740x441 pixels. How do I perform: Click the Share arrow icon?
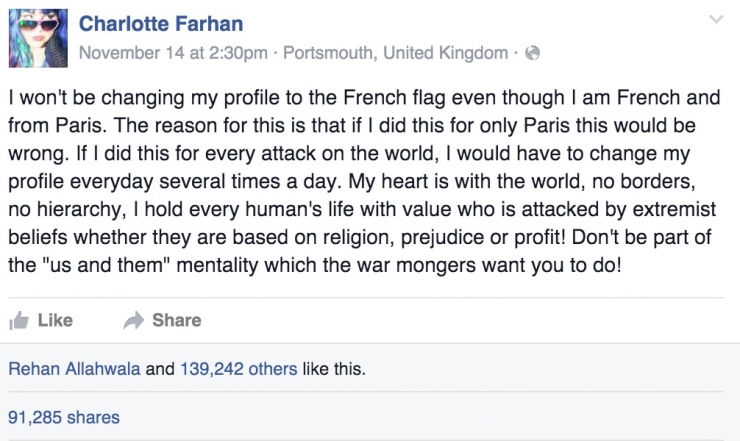[133, 321]
